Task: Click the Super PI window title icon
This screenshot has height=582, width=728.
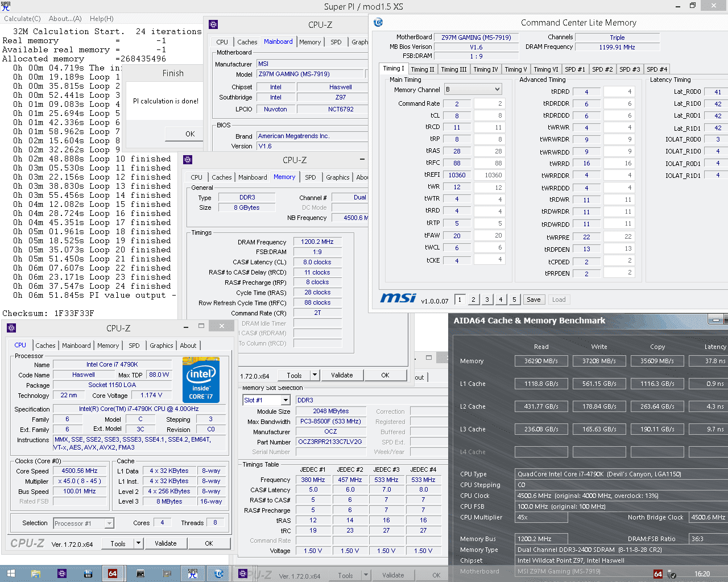Action: pyautogui.click(x=6, y=6)
